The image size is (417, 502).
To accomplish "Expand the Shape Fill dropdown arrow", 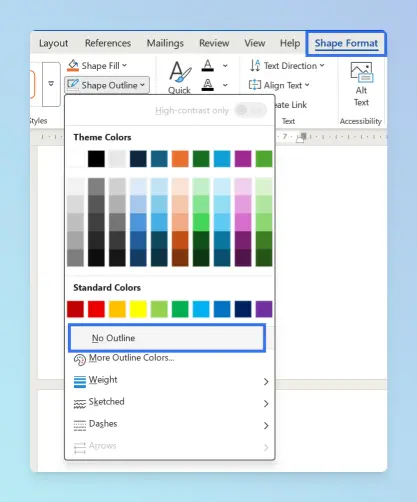I will tap(125, 65).
